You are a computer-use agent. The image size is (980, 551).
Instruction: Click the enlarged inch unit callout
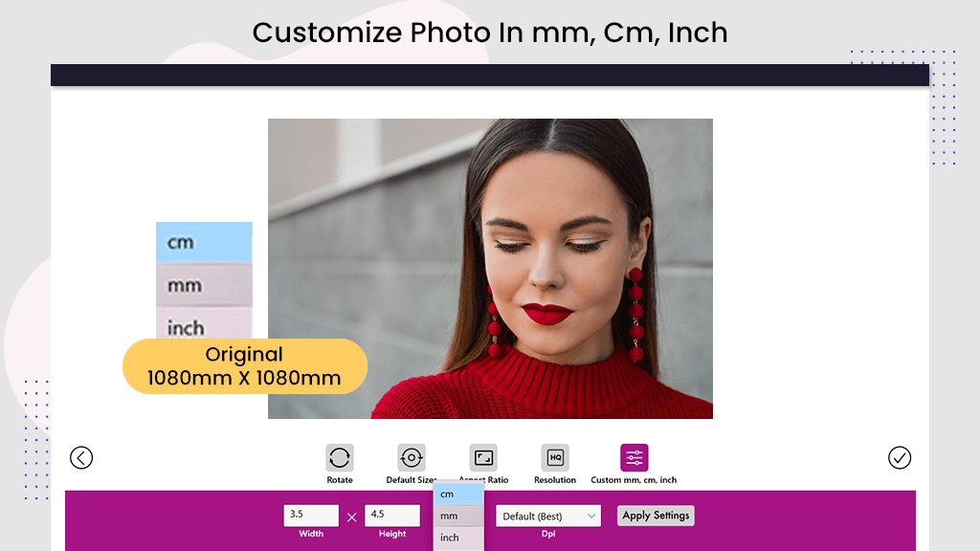(204, 323)
